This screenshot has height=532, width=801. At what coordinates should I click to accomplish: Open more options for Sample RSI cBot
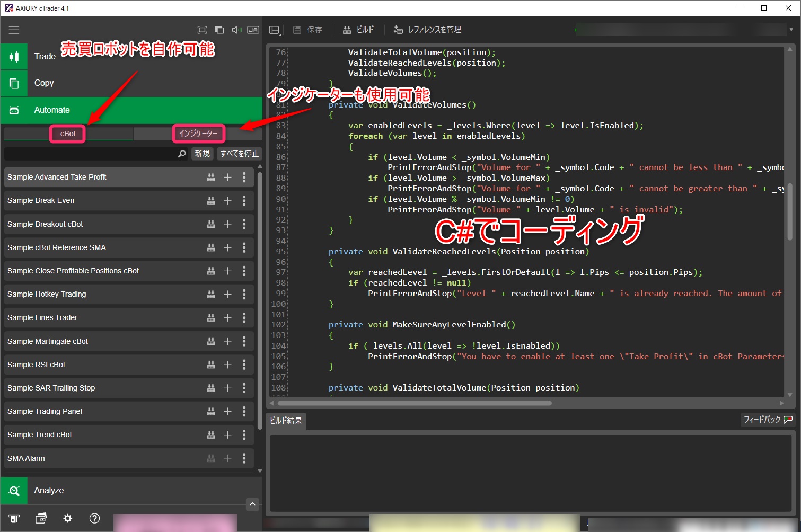tap(244, 365)
